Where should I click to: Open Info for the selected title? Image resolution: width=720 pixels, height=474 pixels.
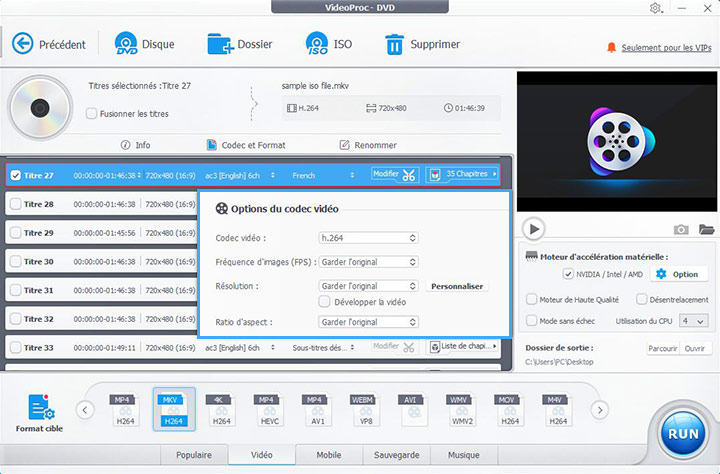click(x=135, y=145)
